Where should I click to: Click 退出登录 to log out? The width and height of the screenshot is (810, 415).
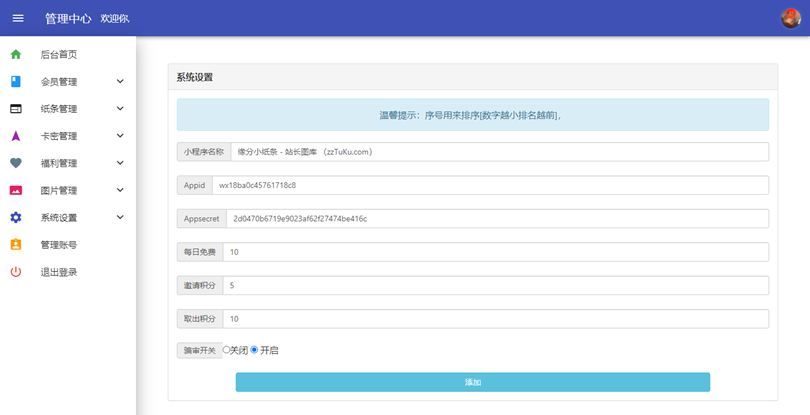click(x=58, y=272)
